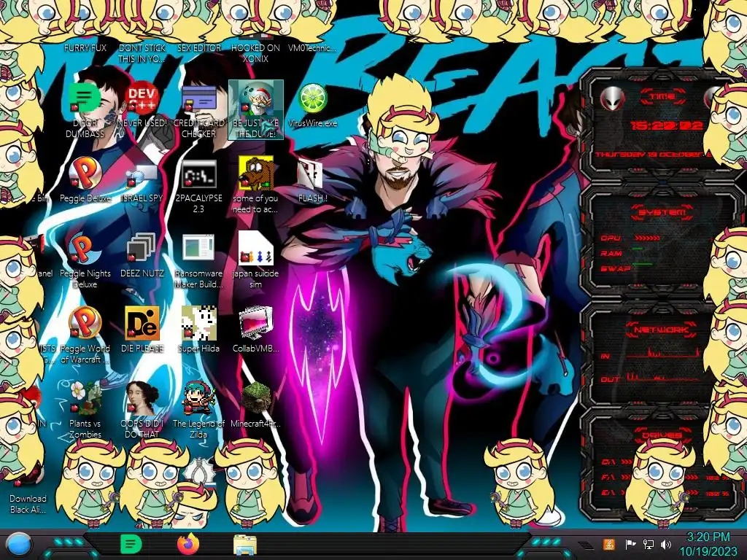Screen dimensions: 747x560
Task: Select the DIE PLEASE desktop icon
Action: [142, 324]
